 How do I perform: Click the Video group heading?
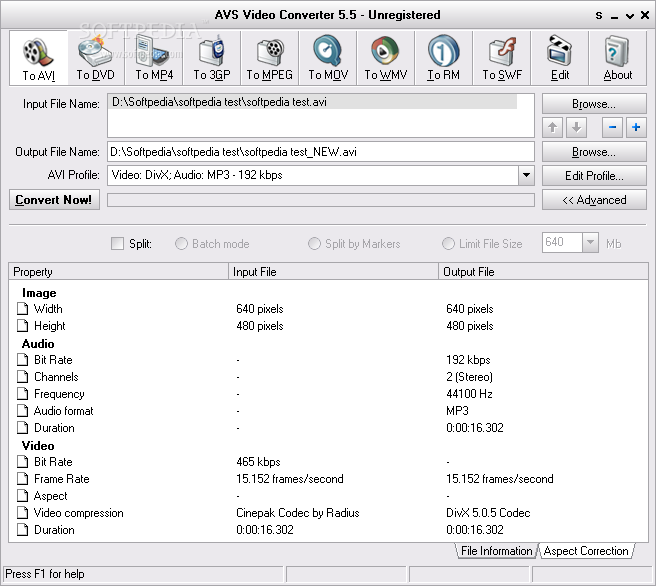click(x=38, y=446)
